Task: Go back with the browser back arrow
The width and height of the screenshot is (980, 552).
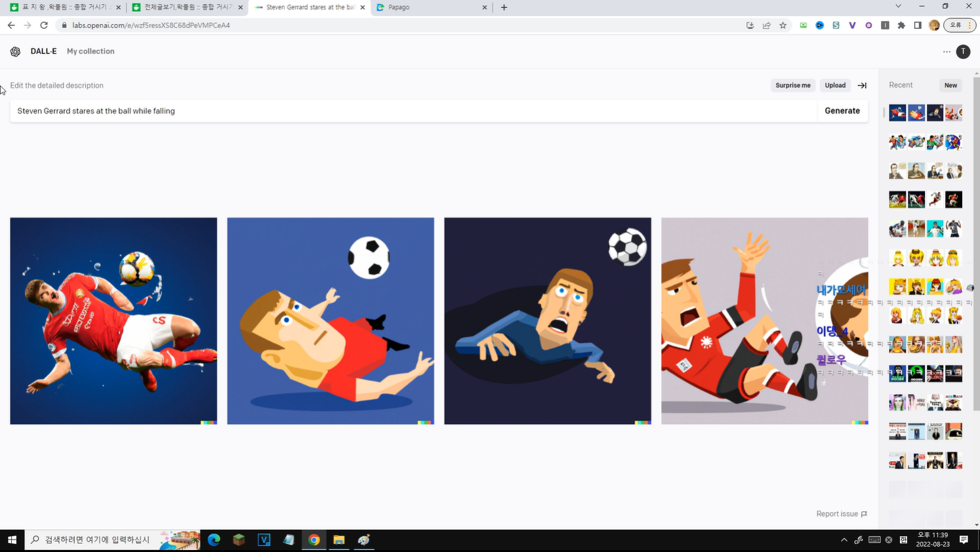Action: tap(11, 25)
